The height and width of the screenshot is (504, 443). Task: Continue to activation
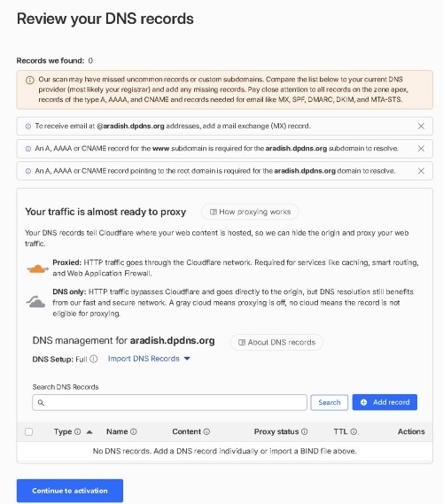pyautogui.click(x=70, y=491)
